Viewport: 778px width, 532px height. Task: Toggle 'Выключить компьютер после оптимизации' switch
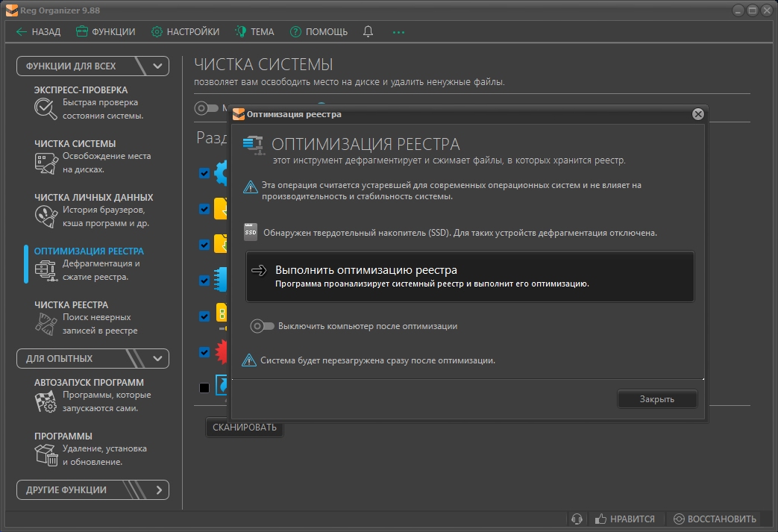click(x=262, y=326)
